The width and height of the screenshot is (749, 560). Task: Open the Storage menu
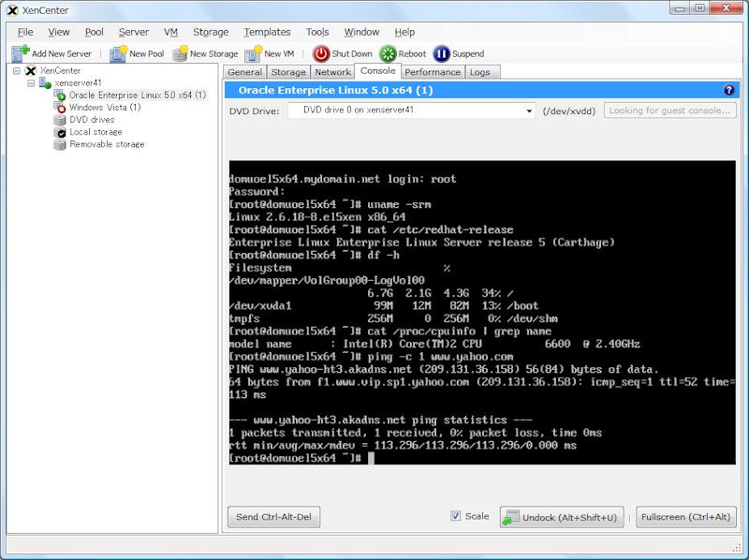(x=211, y=32)
